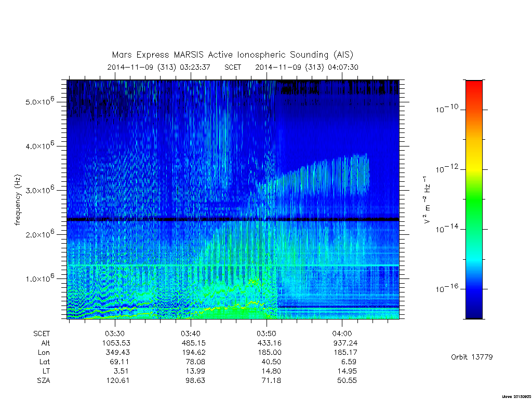This screenshot has height=399, width=532.
Task: Click the end timestamp 04:07:30
Action: 343,67
